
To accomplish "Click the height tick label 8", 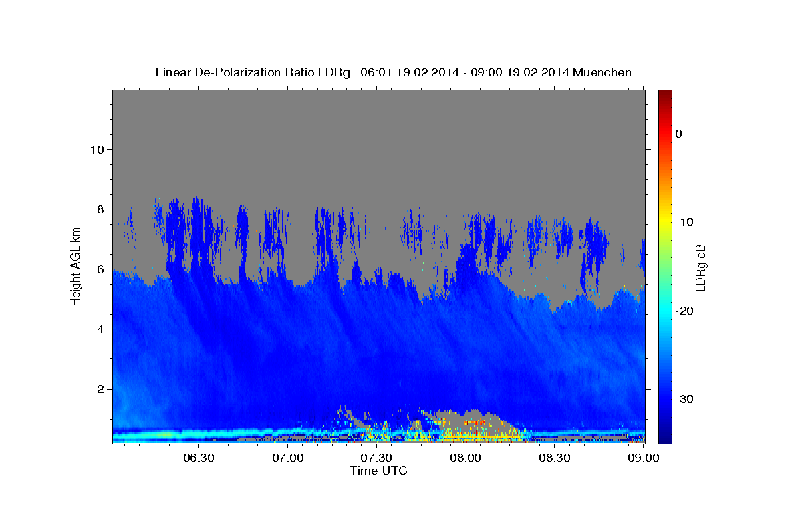I will [99, 209].
